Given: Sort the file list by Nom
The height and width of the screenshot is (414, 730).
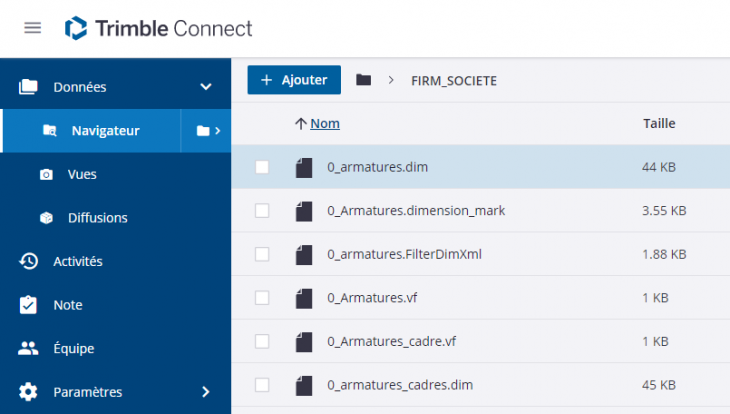Looking at the screenshot, I should click(x=324, y=124).
